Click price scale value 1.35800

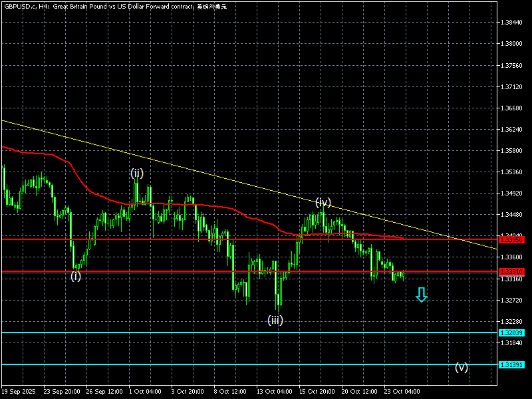tap(511, 151)
